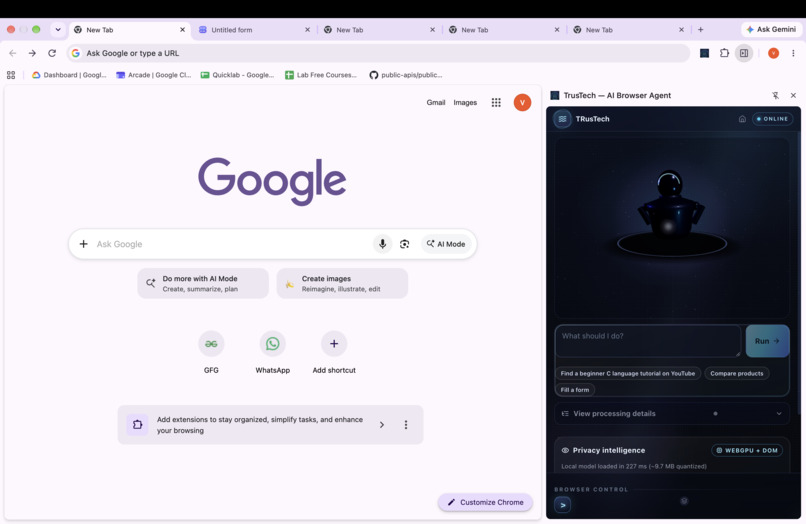Viewport: 806px width, 524px height.
Task: Click the TRusTech logo icon in panel header
Action: point(562,119)
